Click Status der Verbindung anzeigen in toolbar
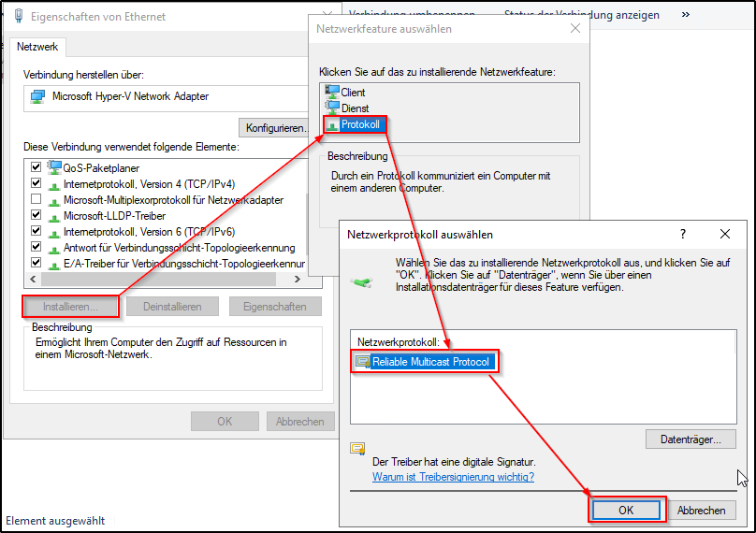Image resolution: width=756 pixels, height=533 pixels. (x=581, y=15)
